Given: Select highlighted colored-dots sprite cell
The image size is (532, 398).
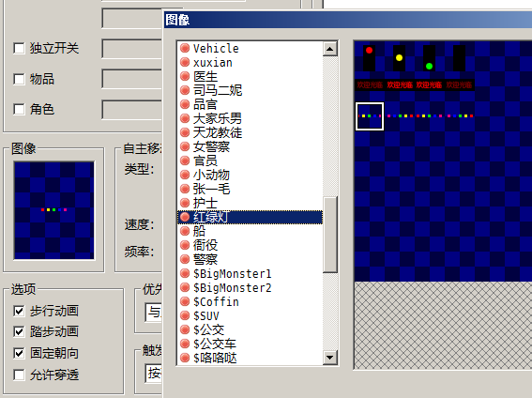Looking at the screenshot, I should click(x=370, y=116).
